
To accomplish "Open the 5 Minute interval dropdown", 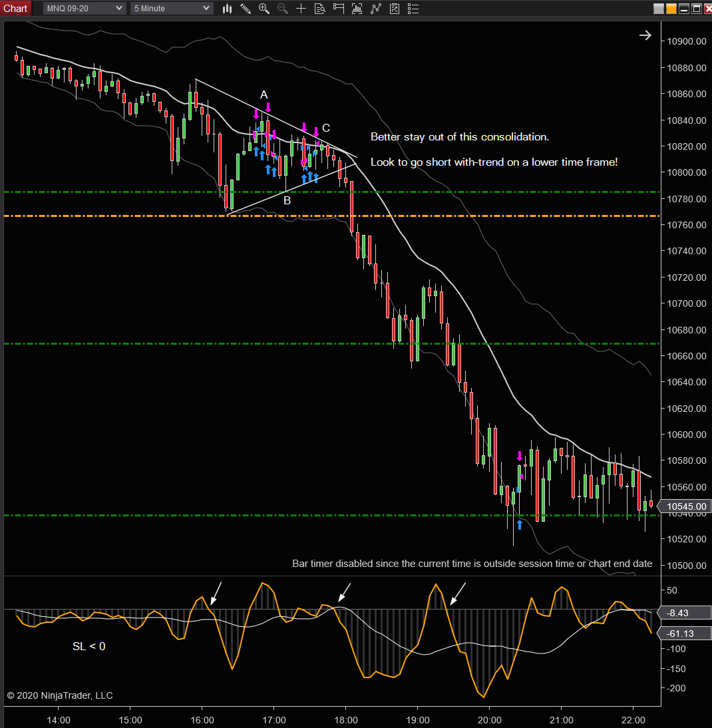I will pyautogui.click(x=171, y=9).
